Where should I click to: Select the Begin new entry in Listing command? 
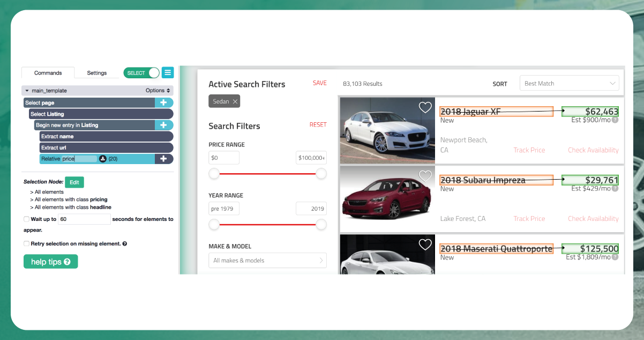(95, 125)
